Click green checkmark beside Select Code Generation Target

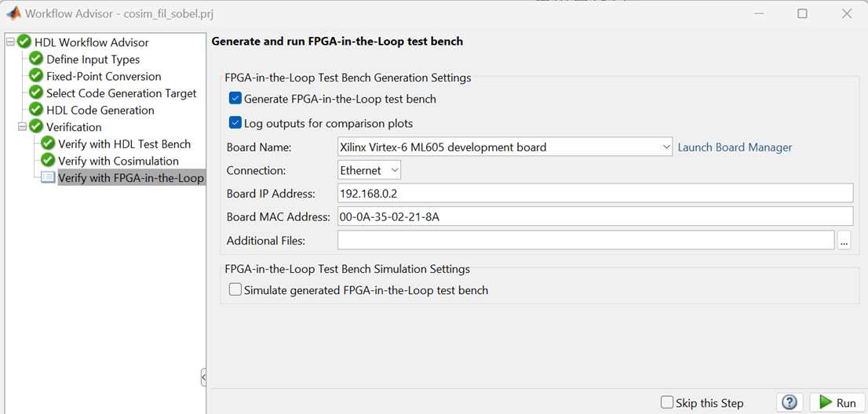pos(36,93)
